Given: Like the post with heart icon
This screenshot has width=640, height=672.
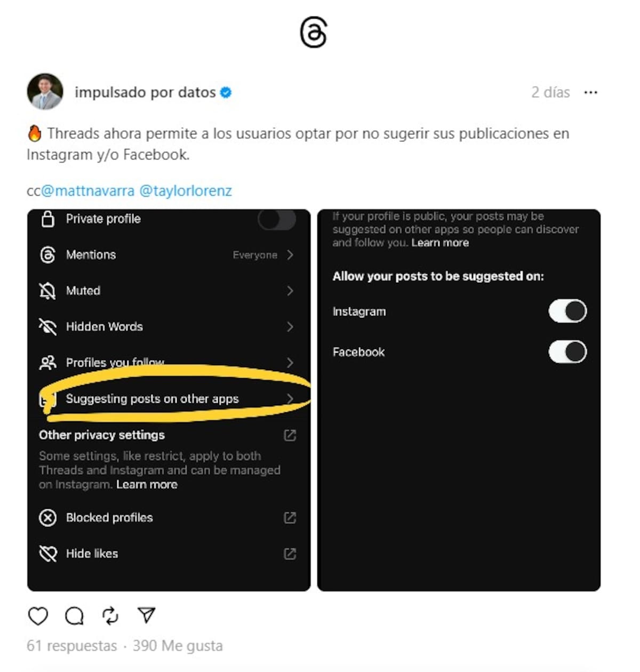Looking at the screenshot, I should pos(38,616).
